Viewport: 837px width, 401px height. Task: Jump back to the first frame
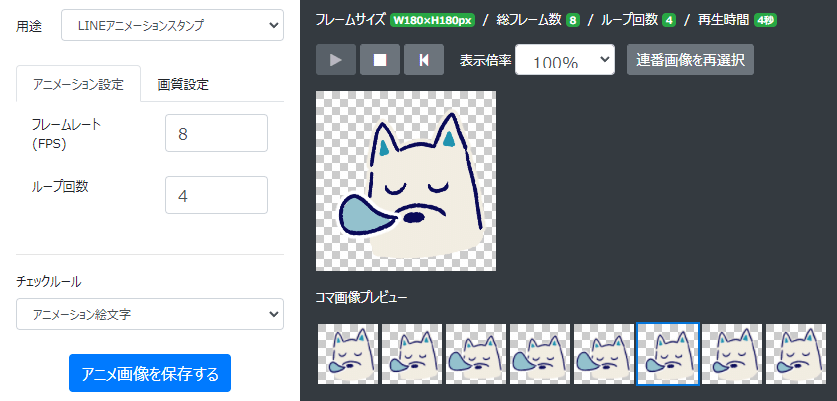click(x=424, y=59)
